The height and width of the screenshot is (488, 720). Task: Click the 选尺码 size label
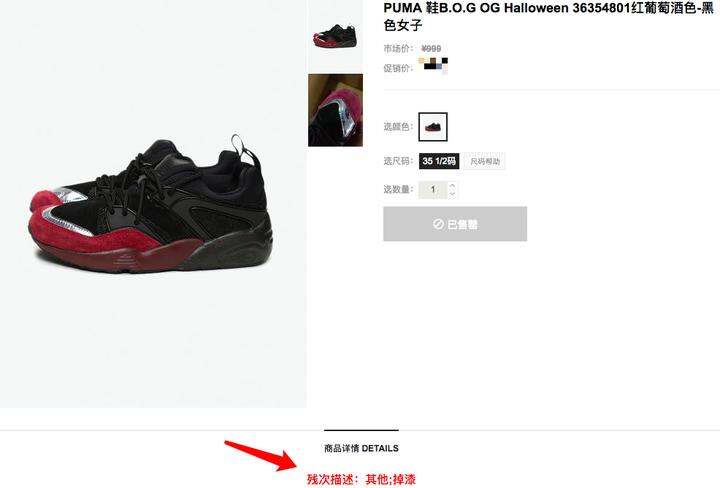[x=398, y=161]
